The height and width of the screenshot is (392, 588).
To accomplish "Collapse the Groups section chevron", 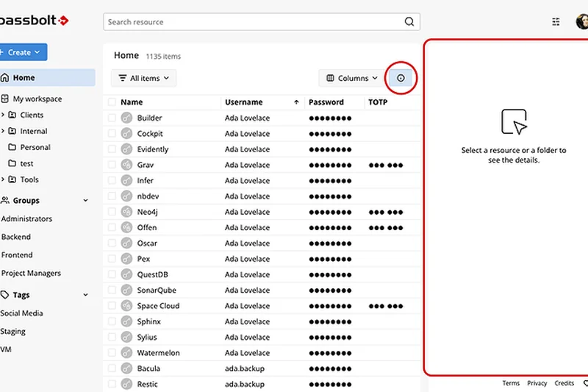I will (x=85, y=200).
